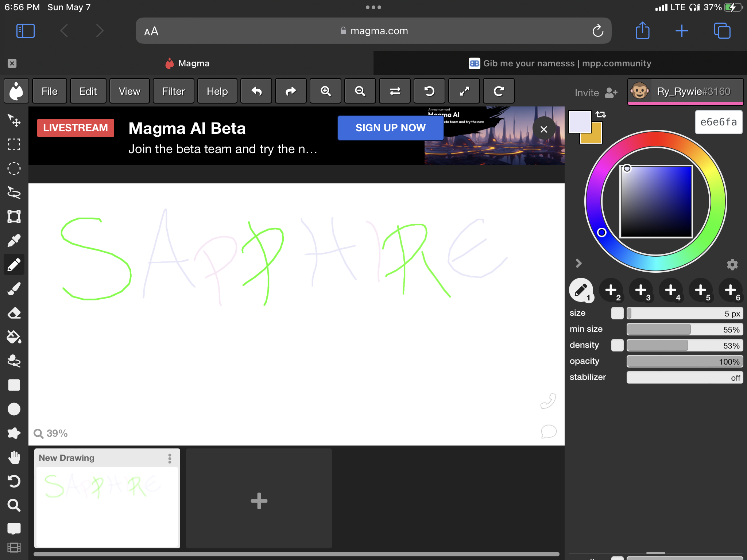Image resolution: width=747 pixels, height=560 pixels.
Task: Select the Brush tool
Action: [x=14, y=289]
